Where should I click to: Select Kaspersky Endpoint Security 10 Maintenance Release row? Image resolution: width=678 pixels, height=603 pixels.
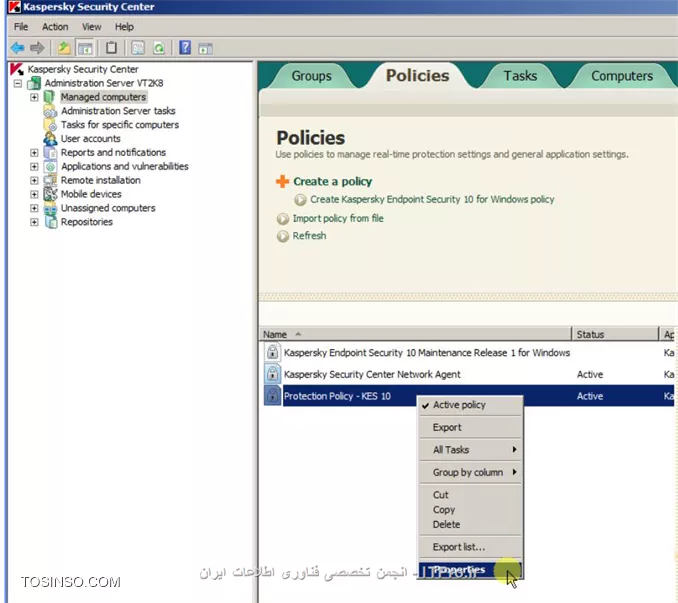(469, 352)
